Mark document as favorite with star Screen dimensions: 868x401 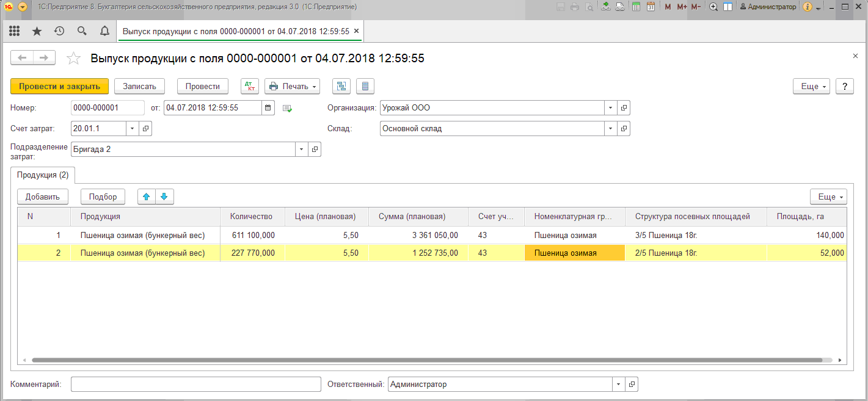click(x=73, y=58)
